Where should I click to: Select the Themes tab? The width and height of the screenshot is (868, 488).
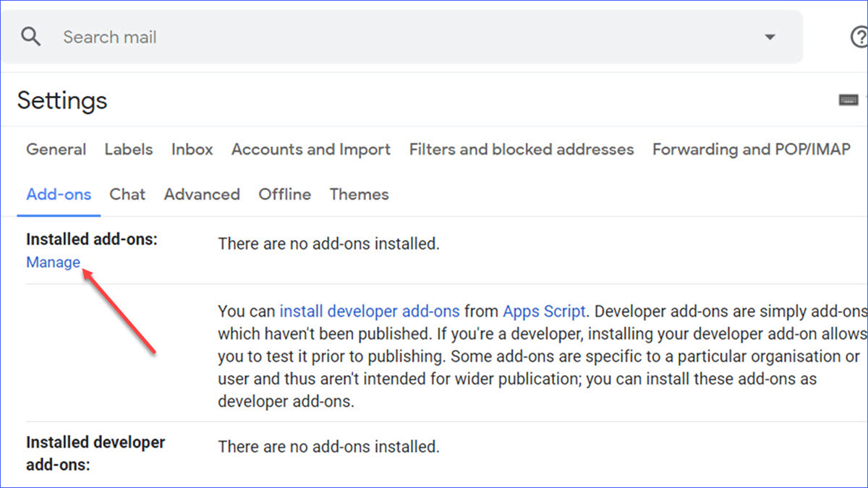(359, 194)
